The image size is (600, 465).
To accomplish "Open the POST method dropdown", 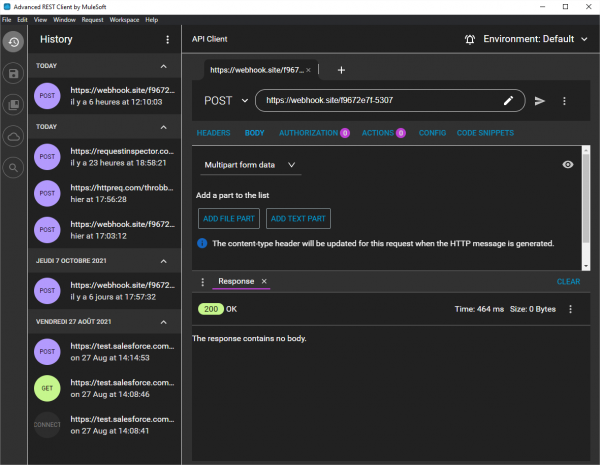I will 225,101.
